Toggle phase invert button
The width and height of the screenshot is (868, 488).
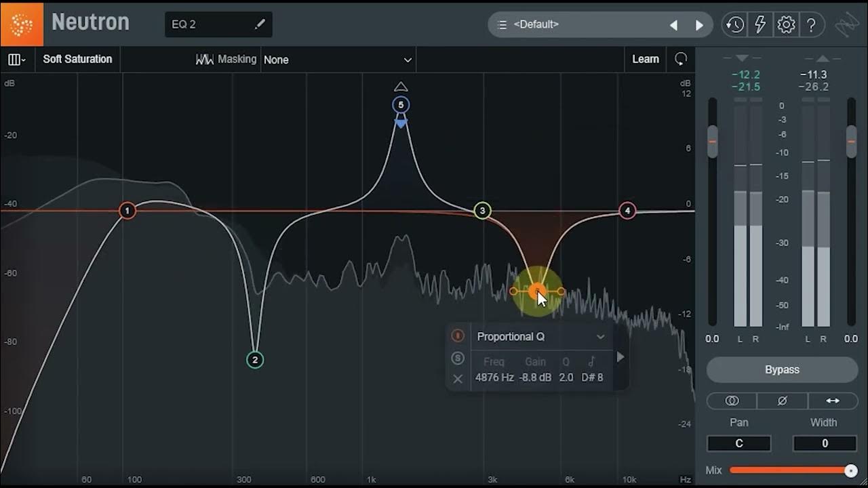point(782,401)
